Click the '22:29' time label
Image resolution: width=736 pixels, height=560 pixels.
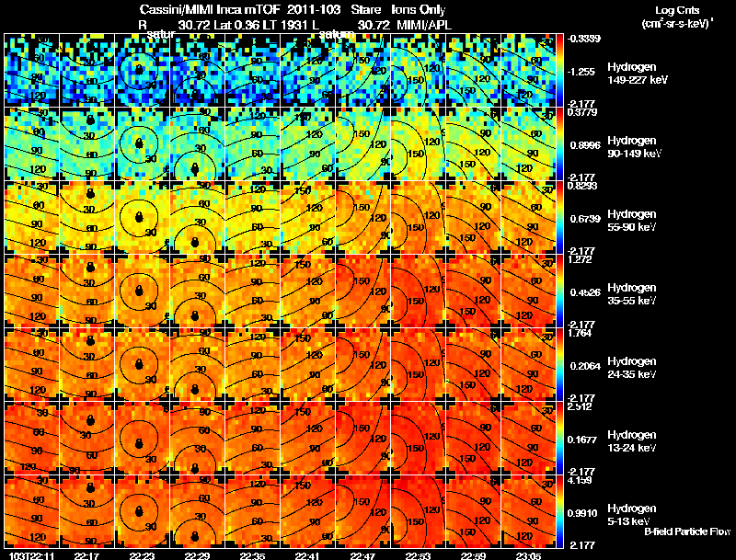click(x=197, y=555)
